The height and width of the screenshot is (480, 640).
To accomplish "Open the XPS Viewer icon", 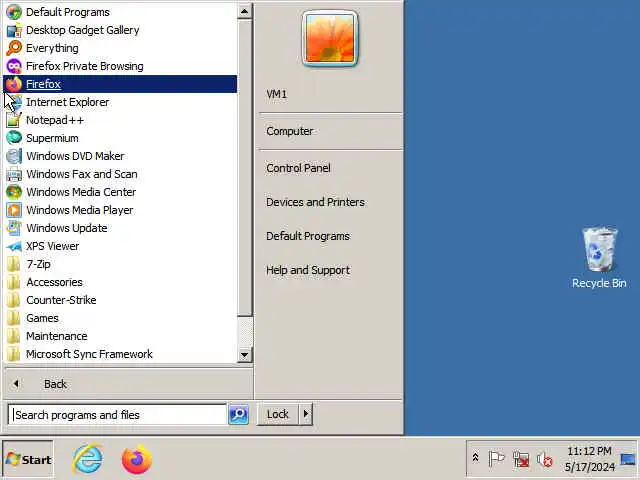I will point(14,246).
